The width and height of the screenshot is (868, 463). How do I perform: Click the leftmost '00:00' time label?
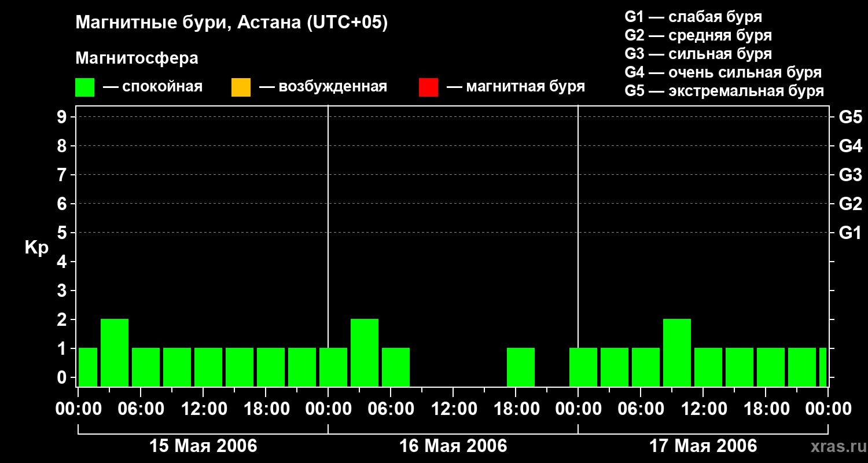point(78,409)
